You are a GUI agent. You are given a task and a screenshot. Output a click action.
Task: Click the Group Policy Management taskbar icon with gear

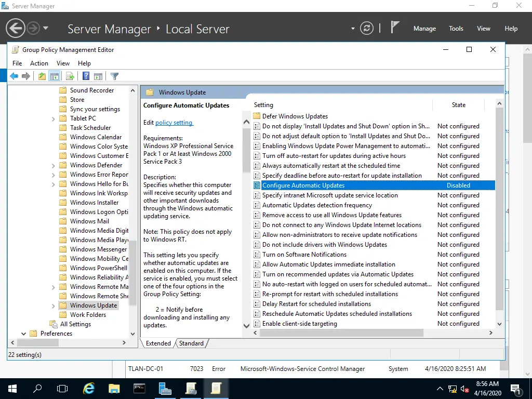point(191,389)
